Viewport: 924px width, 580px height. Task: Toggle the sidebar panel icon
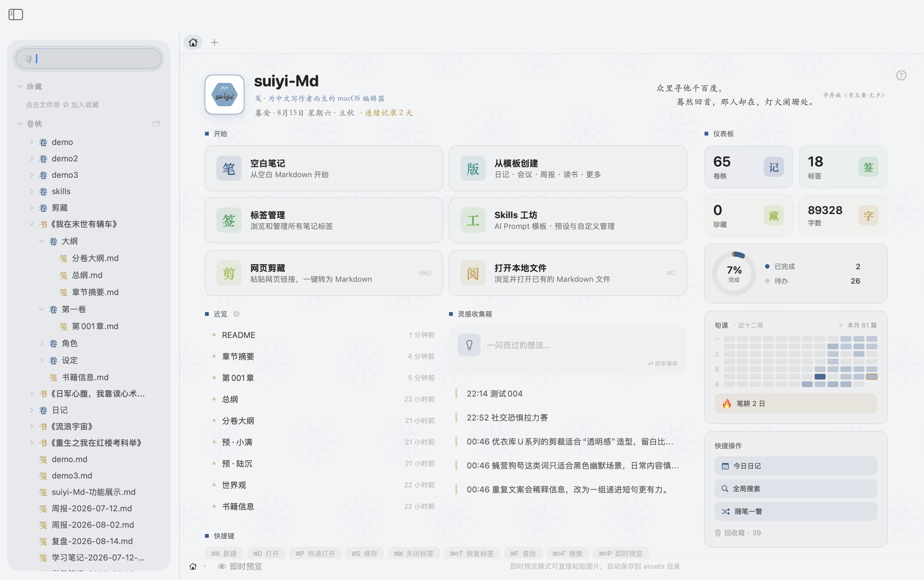16,14
